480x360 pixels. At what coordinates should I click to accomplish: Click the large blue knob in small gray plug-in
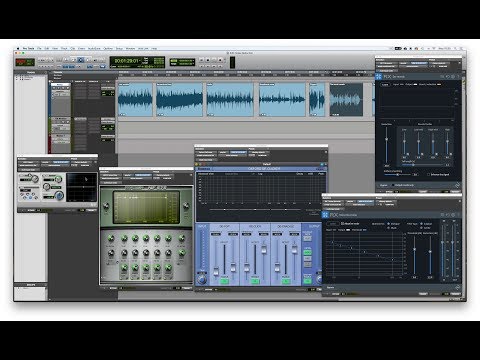click(59, 196)
